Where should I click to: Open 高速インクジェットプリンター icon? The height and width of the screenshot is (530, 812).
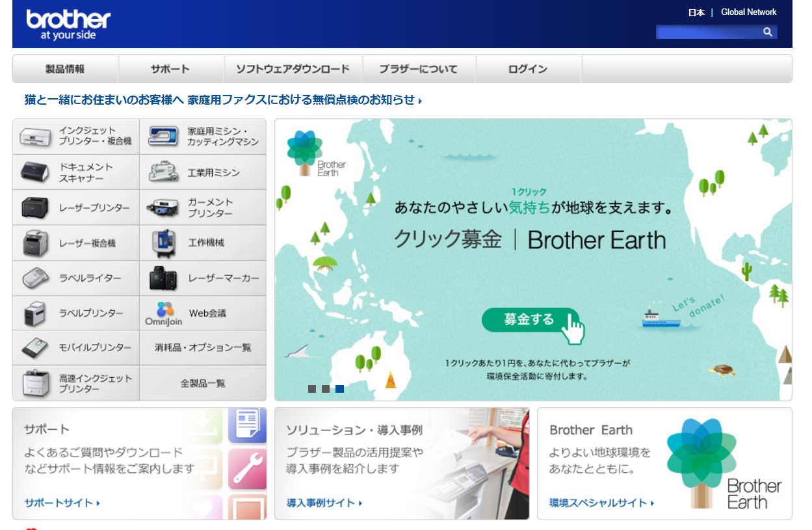click(35, 383)
